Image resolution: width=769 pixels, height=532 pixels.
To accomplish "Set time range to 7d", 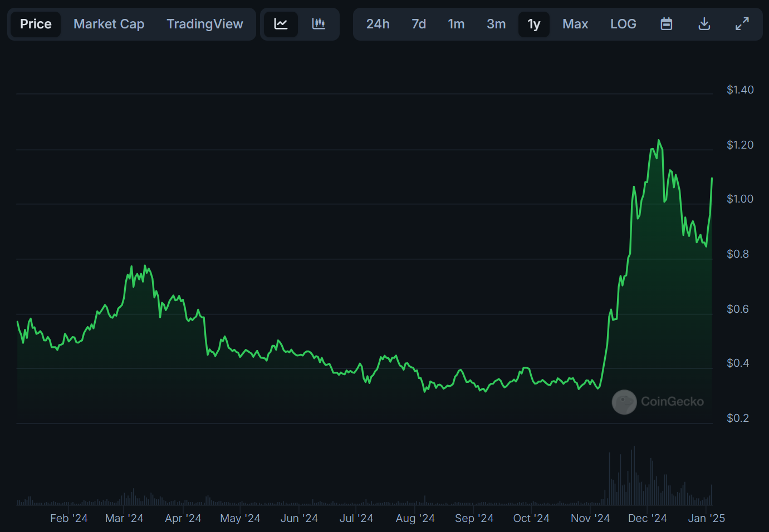I will (419, 24).
